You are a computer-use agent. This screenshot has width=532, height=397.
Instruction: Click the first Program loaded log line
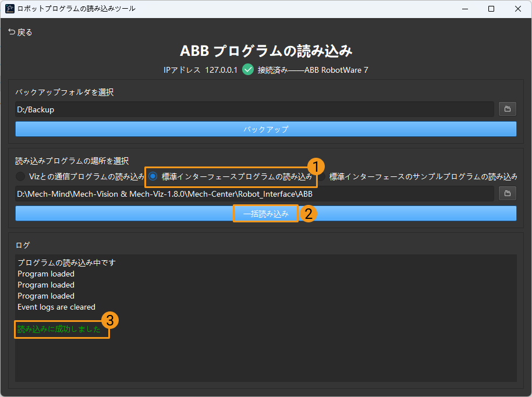pos(46,274)
